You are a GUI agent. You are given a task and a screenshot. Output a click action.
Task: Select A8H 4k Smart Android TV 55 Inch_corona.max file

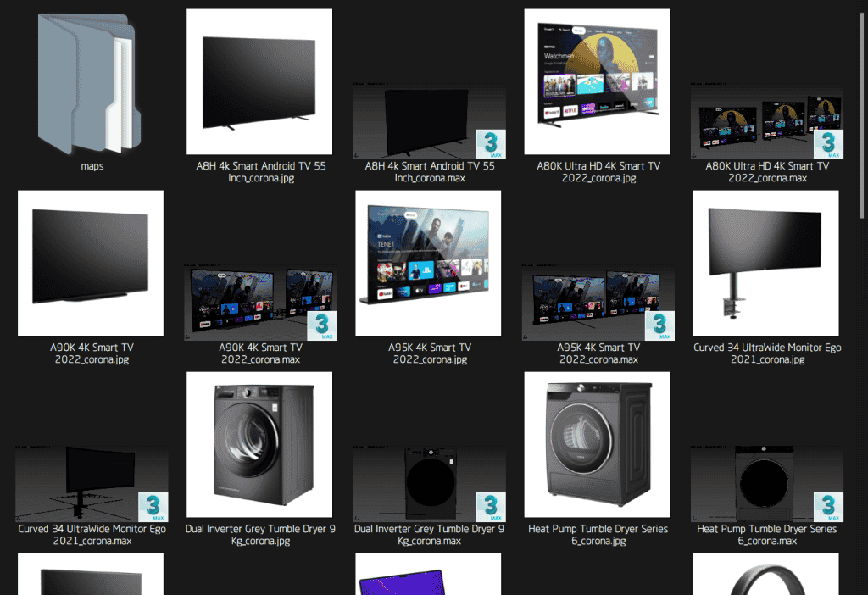click(429, 121)
